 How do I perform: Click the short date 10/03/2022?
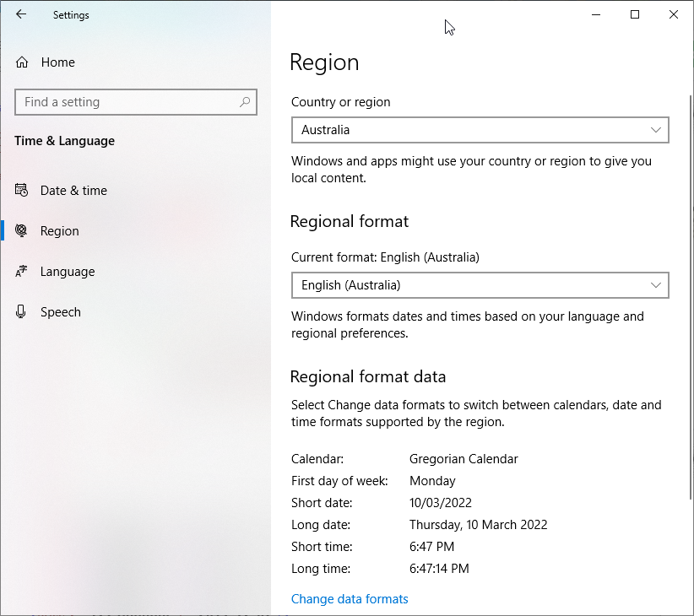pos(441,503)
